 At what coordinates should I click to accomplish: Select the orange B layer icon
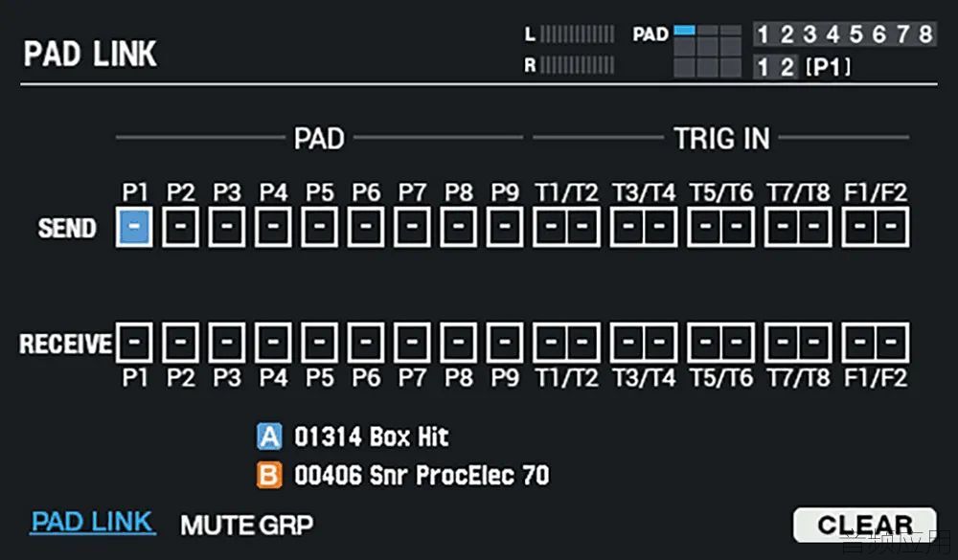(x=269, y=475)
